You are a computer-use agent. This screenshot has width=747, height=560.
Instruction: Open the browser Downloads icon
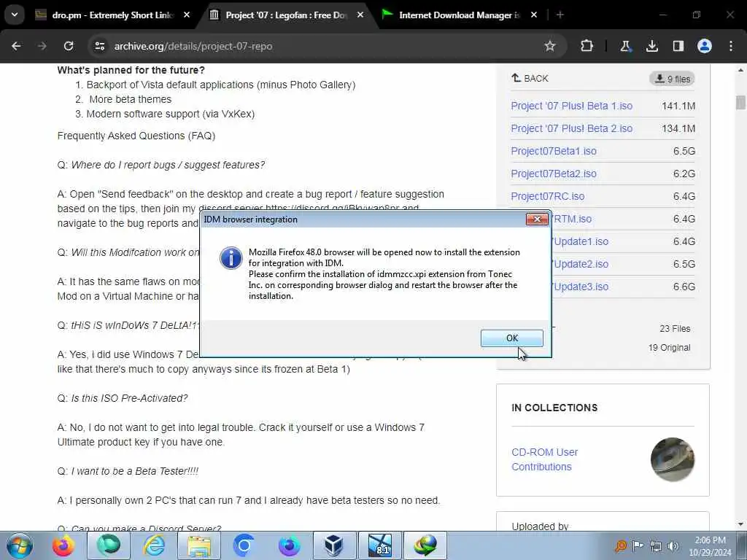point(651,46)
